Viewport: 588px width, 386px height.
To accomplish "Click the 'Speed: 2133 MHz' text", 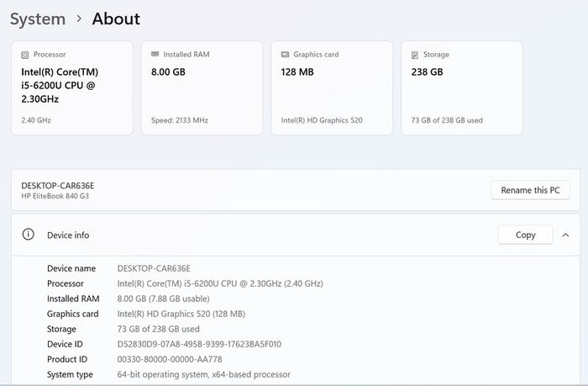I will click(179, 120).
